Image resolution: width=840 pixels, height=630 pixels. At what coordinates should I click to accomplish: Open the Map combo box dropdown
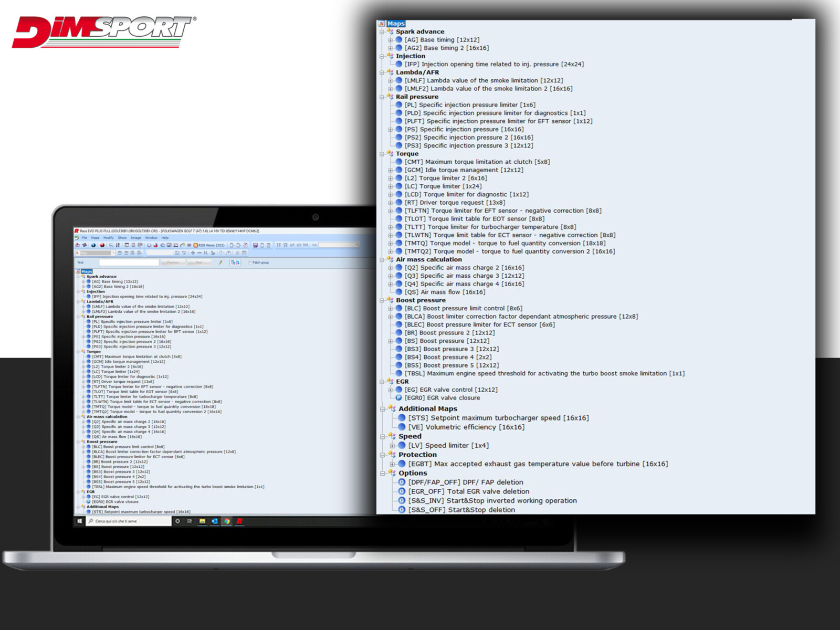[x=113, y=253]
